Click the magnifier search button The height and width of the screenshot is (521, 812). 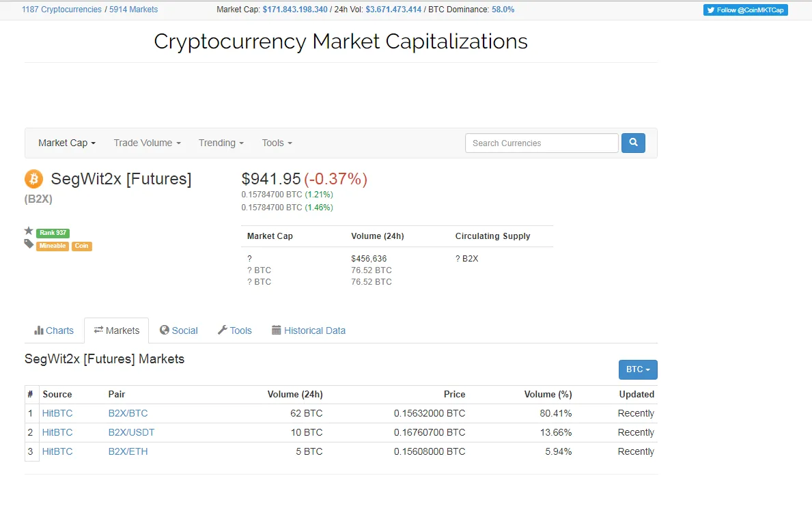[633, 143]
